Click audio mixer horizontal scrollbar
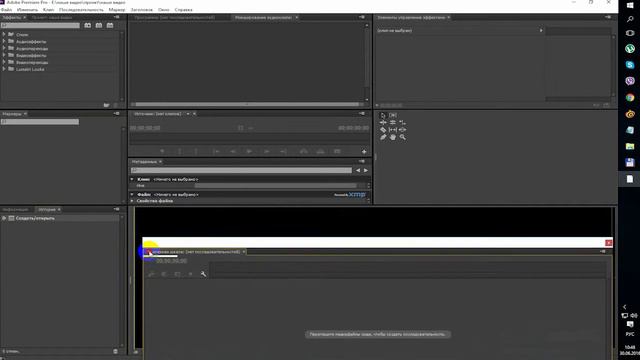640x360 pixels. 247,104
